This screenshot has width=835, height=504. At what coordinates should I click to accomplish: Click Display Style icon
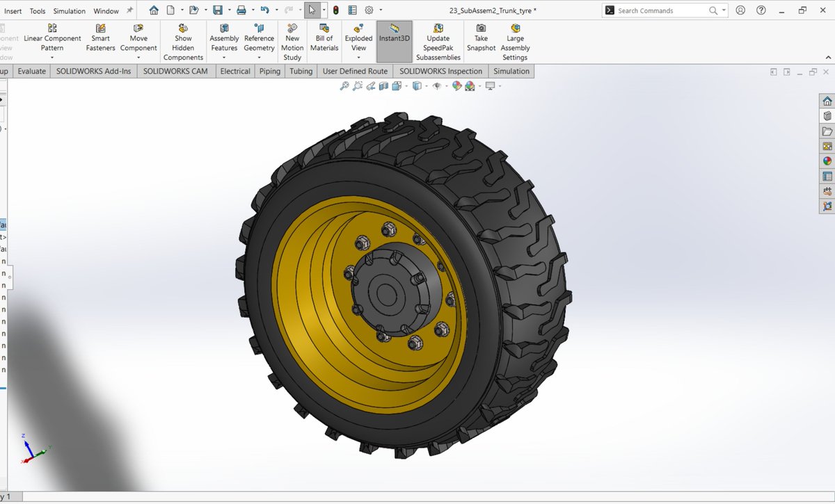(x=417, y=86)
